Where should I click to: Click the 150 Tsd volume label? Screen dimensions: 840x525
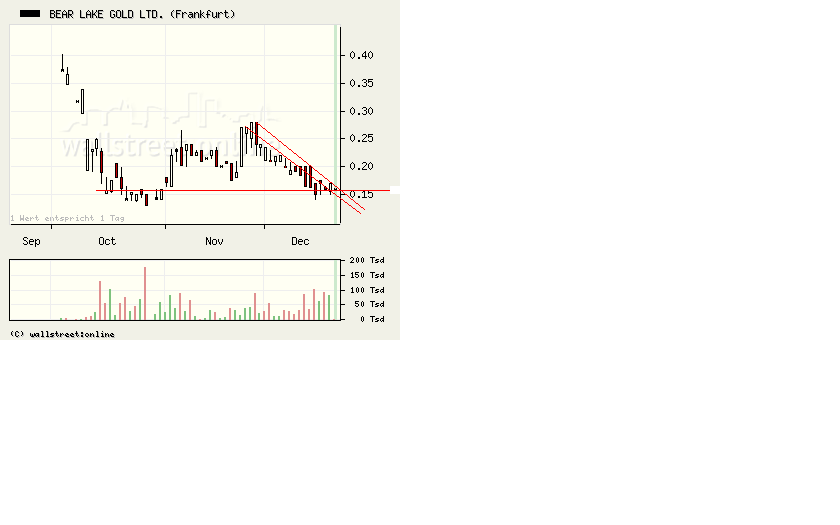click(367, 275)
